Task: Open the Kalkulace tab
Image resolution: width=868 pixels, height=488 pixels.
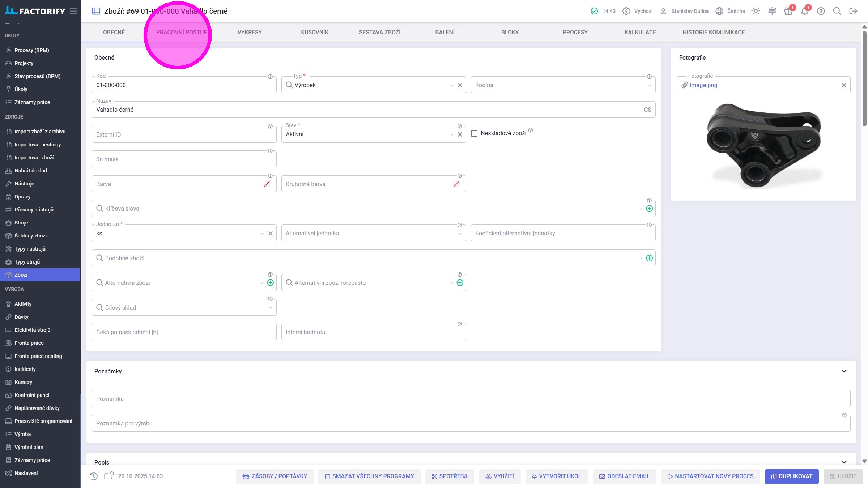Action: [640, 32]
